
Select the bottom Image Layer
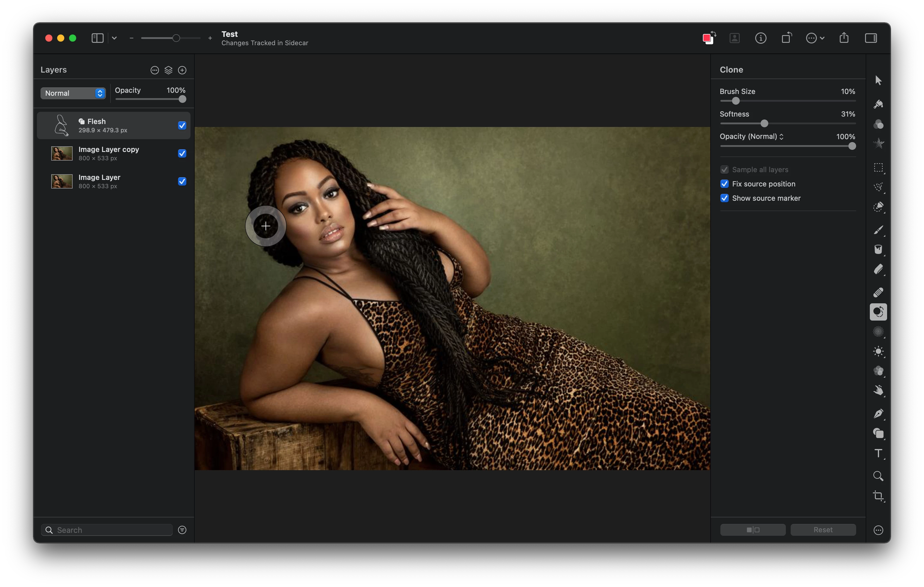coord(99,181)
